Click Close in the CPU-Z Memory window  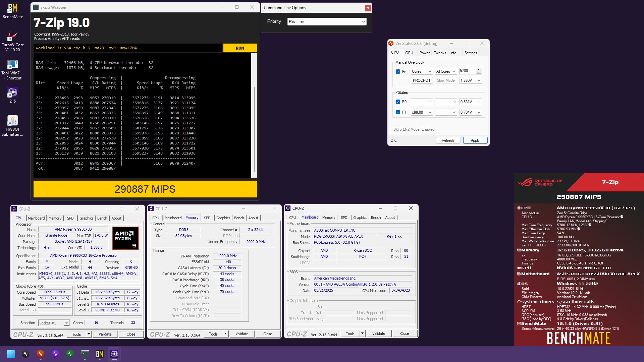click(x=268, y=334)
